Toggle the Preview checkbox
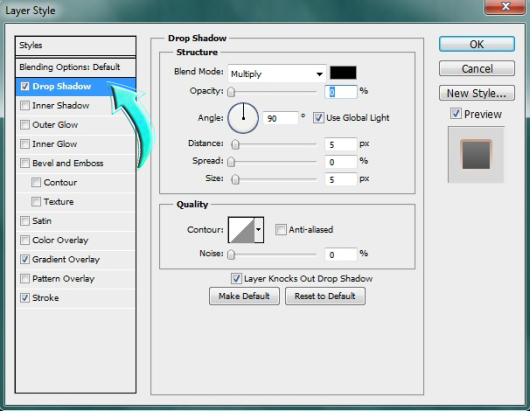Image resolution: width=530 pixels, height=411 pixels. click(456, 114)
